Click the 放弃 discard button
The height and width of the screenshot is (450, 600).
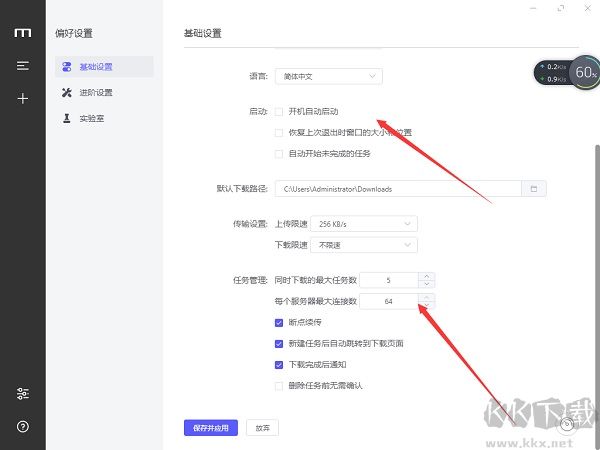[262, 428]
